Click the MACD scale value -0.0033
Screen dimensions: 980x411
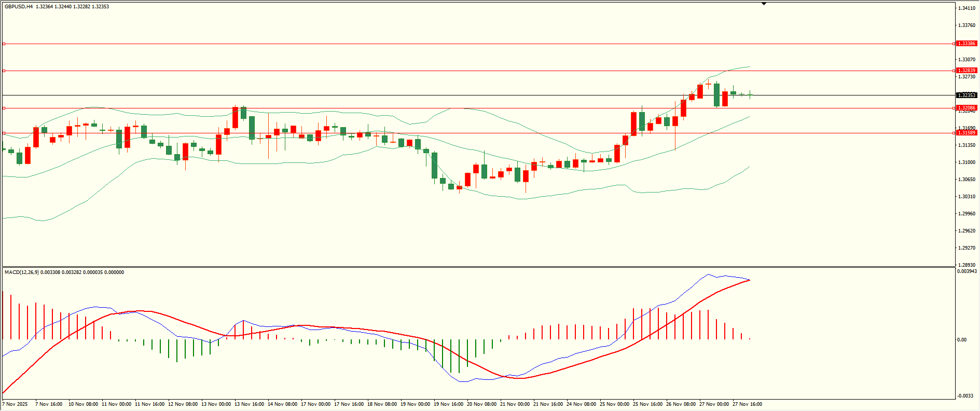tap(965, 396)
